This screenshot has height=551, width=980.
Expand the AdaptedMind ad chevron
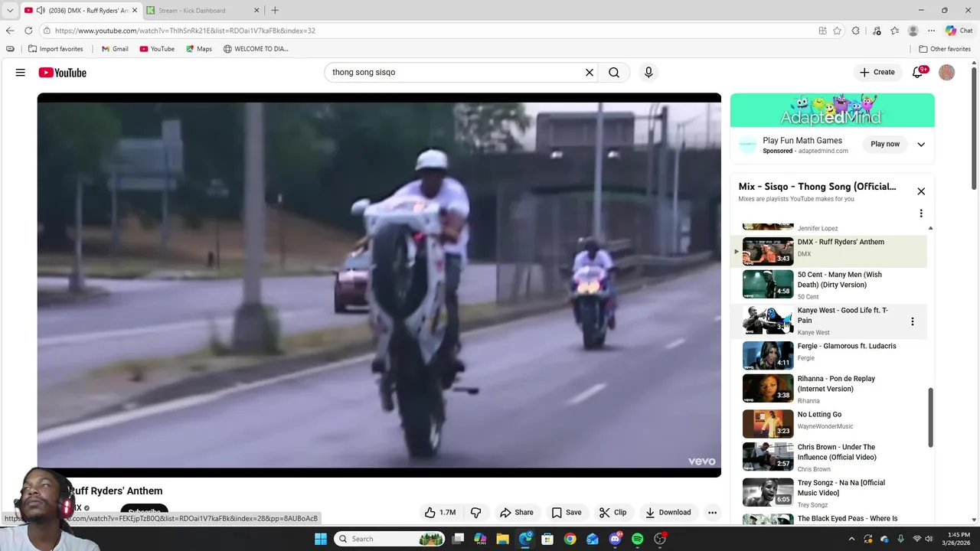pyautogui.click(x=921, y=145)
